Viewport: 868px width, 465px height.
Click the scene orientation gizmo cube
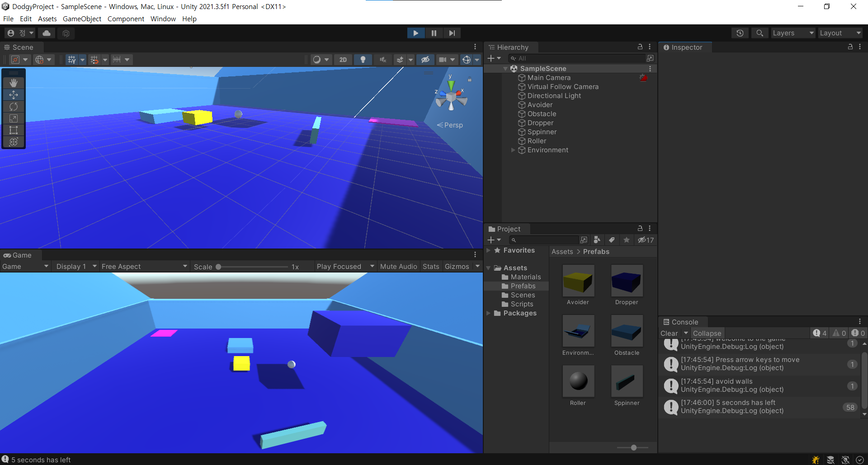coord(451,96)
